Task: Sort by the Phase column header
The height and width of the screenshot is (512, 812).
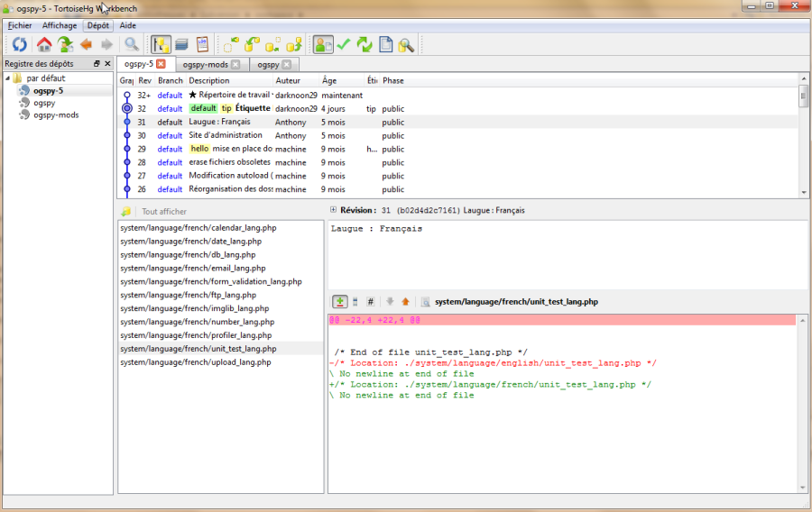Action: (x=393, y=81)
